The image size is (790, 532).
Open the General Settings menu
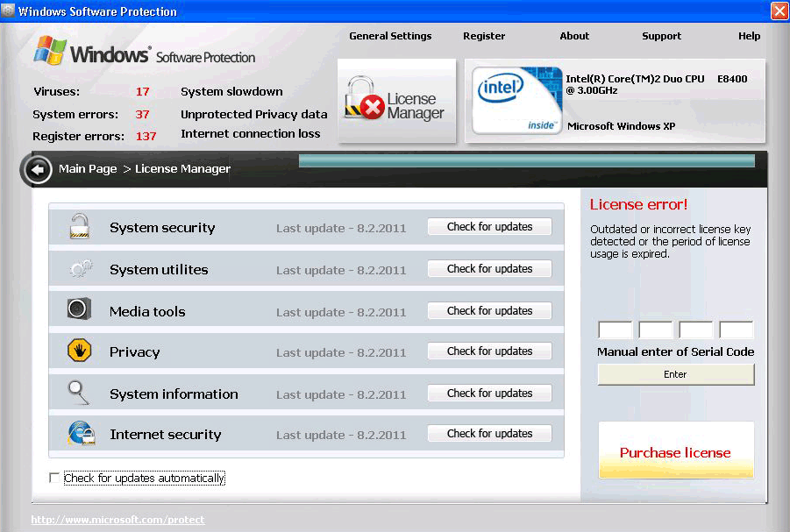(x=390, y=36)
